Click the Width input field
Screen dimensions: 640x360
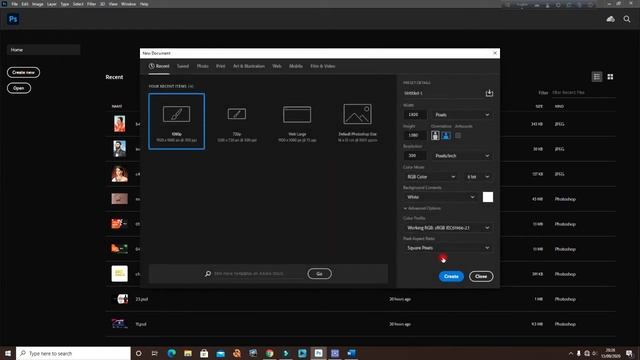(x=415, y=115)
